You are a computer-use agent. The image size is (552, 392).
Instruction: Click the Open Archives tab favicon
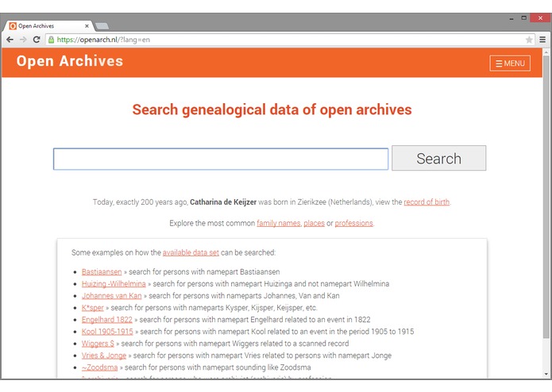coord(13,25)
